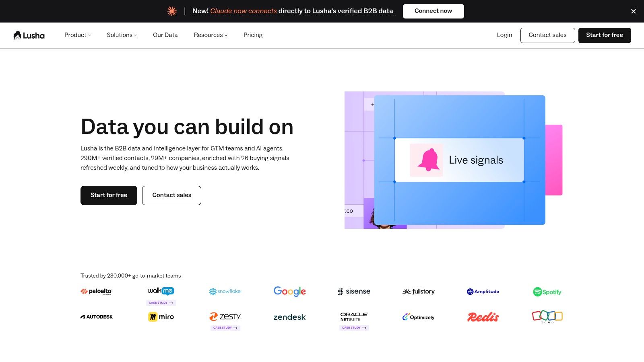Click the Spotify logo
The height and width of the screenshot is (362, 644).
pos(547,292)
